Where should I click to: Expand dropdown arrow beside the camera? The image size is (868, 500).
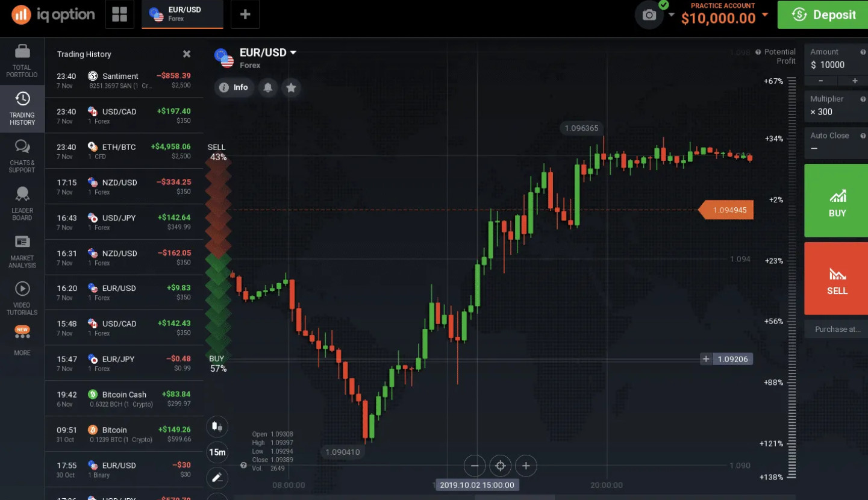(x=672, y=14)
